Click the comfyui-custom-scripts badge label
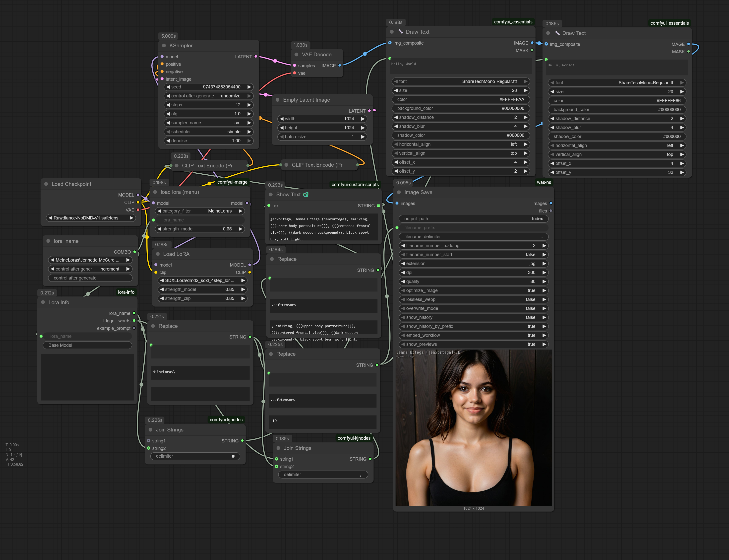 (x=355, y=184)
